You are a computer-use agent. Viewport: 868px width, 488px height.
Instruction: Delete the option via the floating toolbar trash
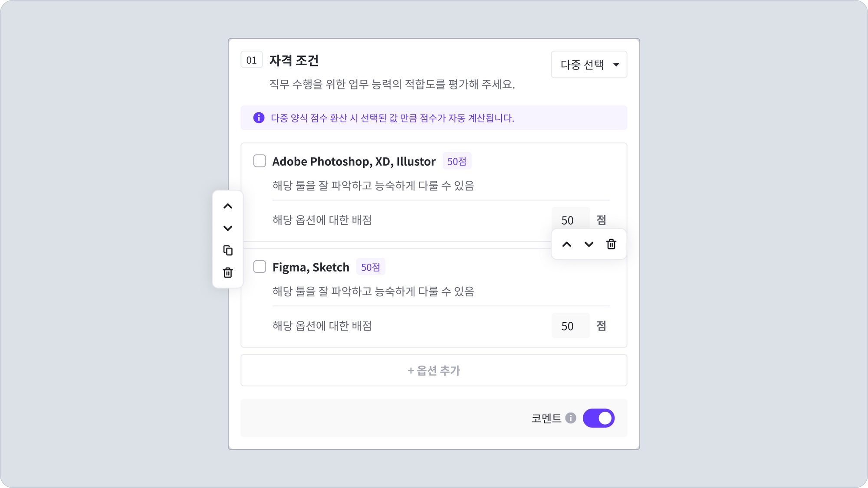pos(611,244)
